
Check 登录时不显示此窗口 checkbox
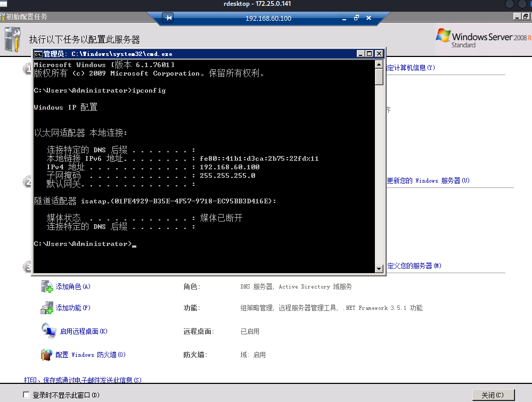(x=26, y=395)
